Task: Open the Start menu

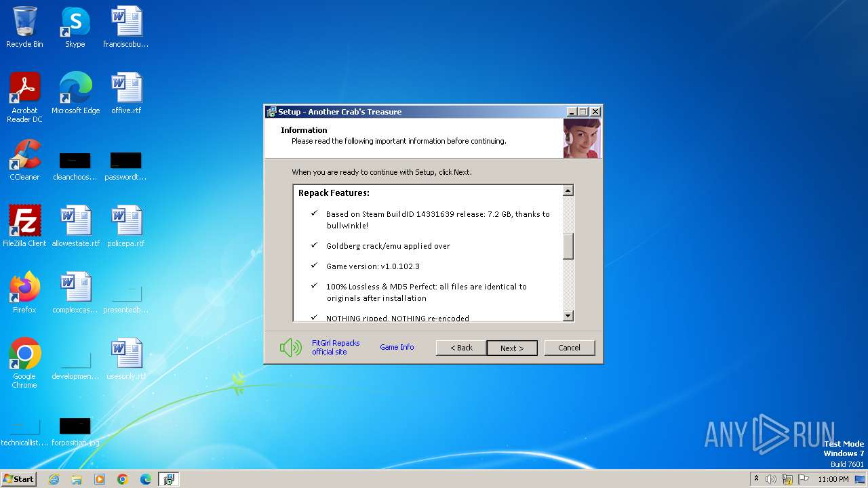Action: pyautogui.click(x=18, y=479)
